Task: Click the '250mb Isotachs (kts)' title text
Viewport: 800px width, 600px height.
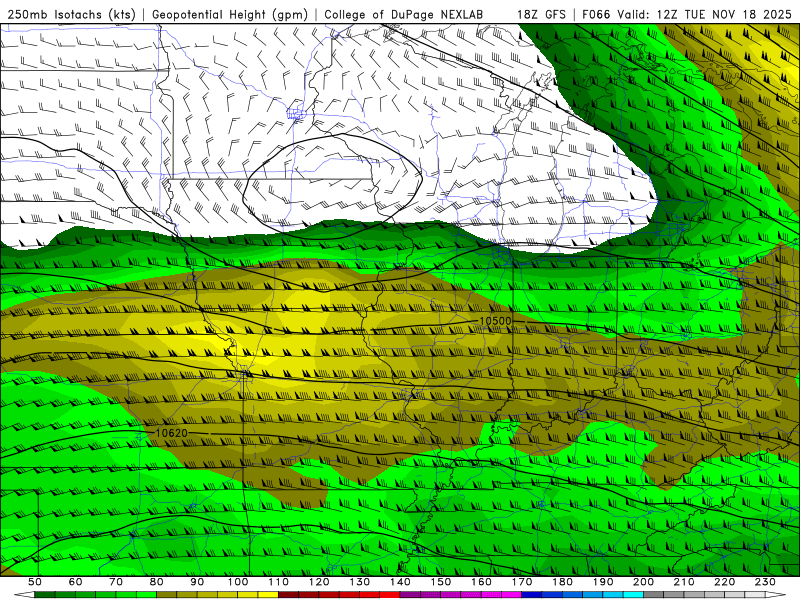Action: [x=72, y=15]
